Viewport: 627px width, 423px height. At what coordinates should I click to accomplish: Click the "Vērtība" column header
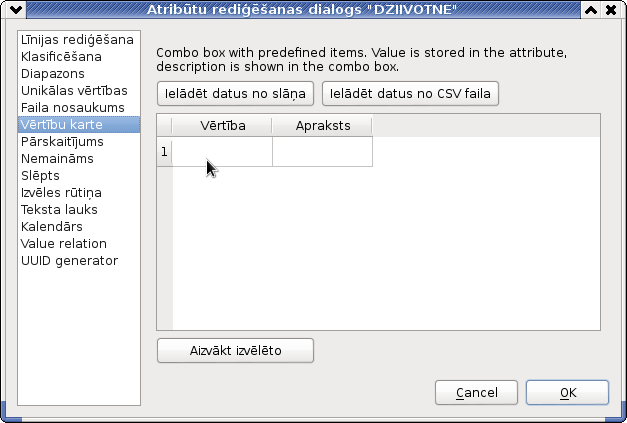tap(222, 126)
